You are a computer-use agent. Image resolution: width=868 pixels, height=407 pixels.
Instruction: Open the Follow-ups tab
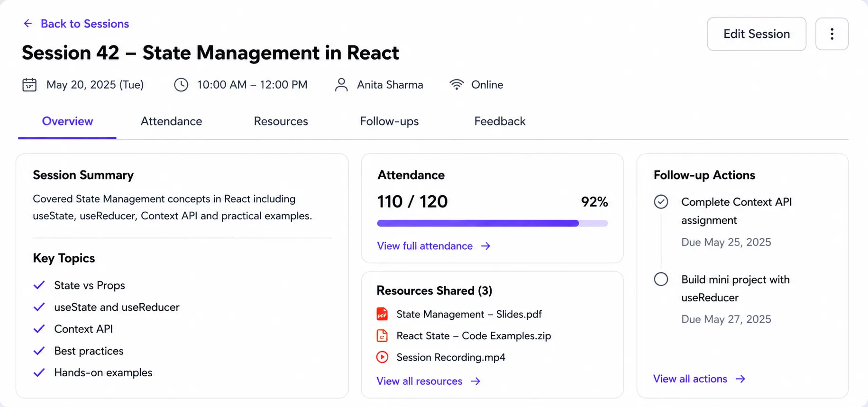389,121
